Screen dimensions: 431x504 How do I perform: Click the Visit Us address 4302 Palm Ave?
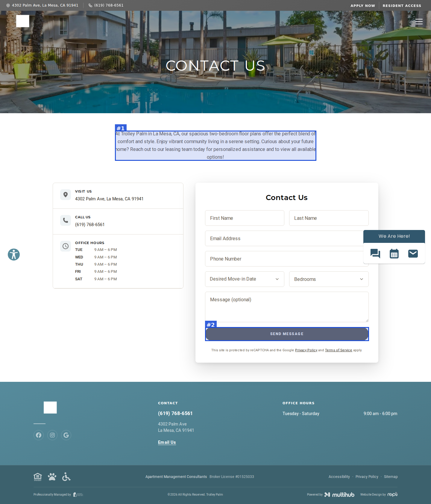point(109,199)
